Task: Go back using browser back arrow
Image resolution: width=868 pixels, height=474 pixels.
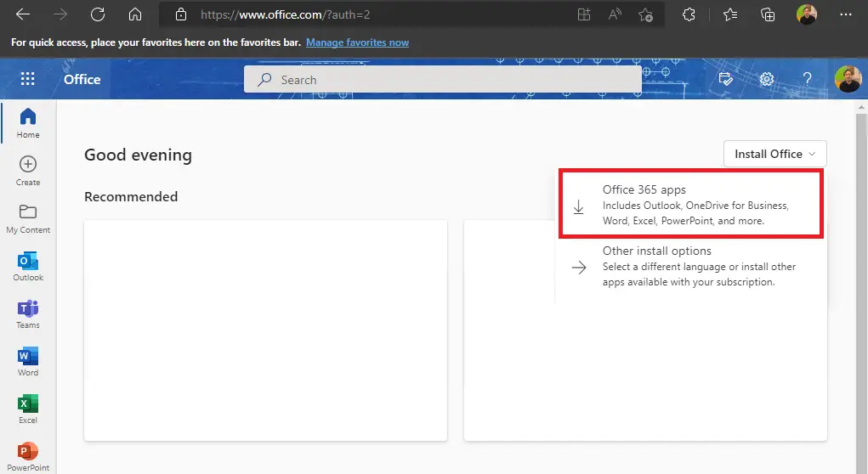Action: click(x=23, y=15)
